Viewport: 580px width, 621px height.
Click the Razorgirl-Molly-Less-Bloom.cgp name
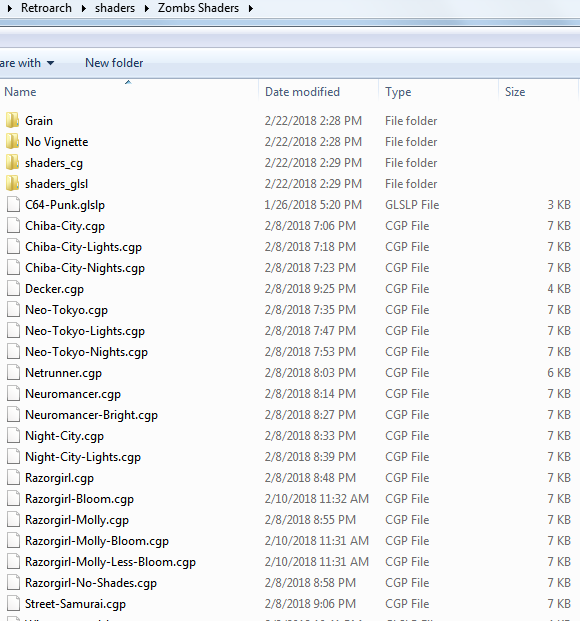point(111,562)
